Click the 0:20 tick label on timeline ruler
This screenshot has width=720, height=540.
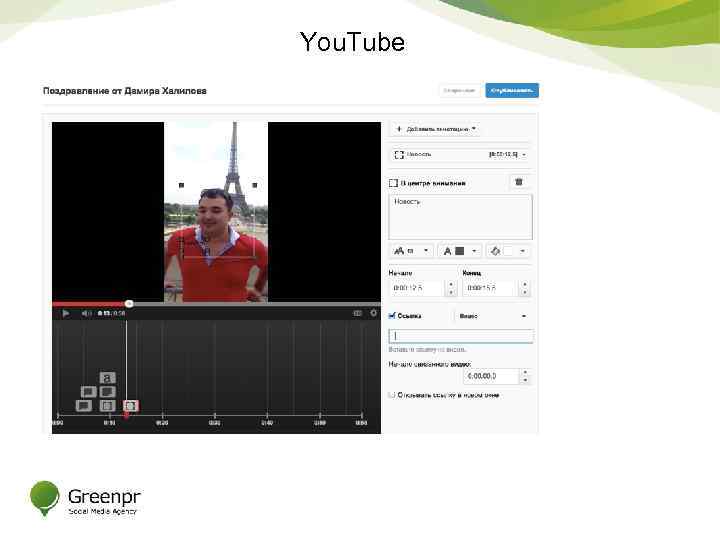[x=162, y=423]
